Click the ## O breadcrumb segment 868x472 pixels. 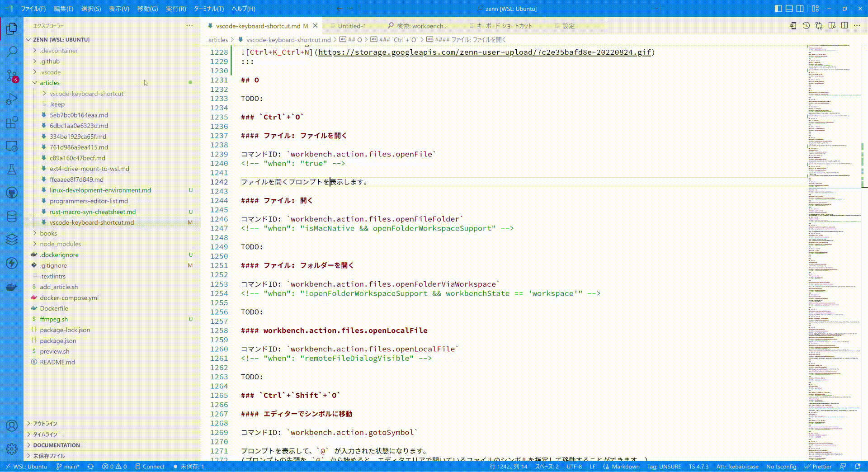[x=351, y=40]
